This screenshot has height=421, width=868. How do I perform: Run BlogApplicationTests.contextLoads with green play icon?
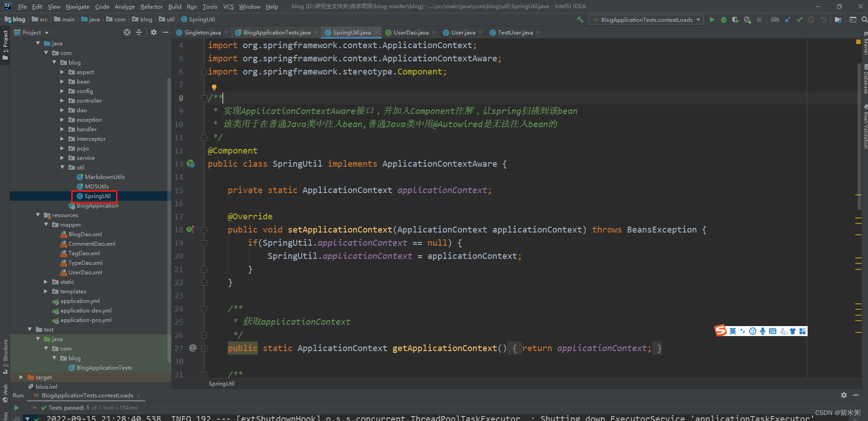[712, 20]
